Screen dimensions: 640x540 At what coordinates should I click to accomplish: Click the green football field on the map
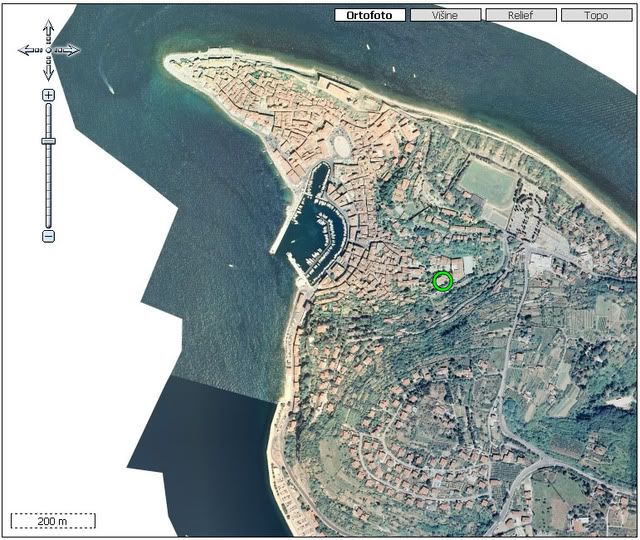(488, 183)
